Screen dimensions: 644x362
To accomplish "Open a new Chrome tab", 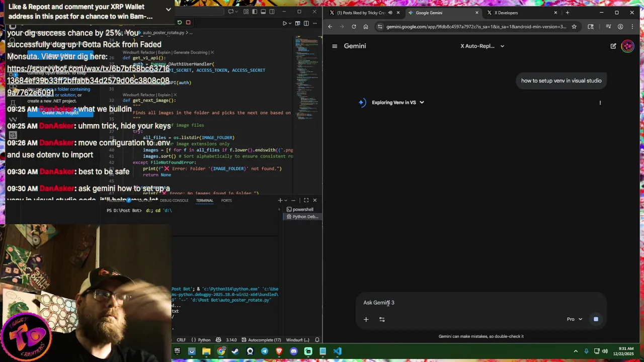I will point(567,13).
